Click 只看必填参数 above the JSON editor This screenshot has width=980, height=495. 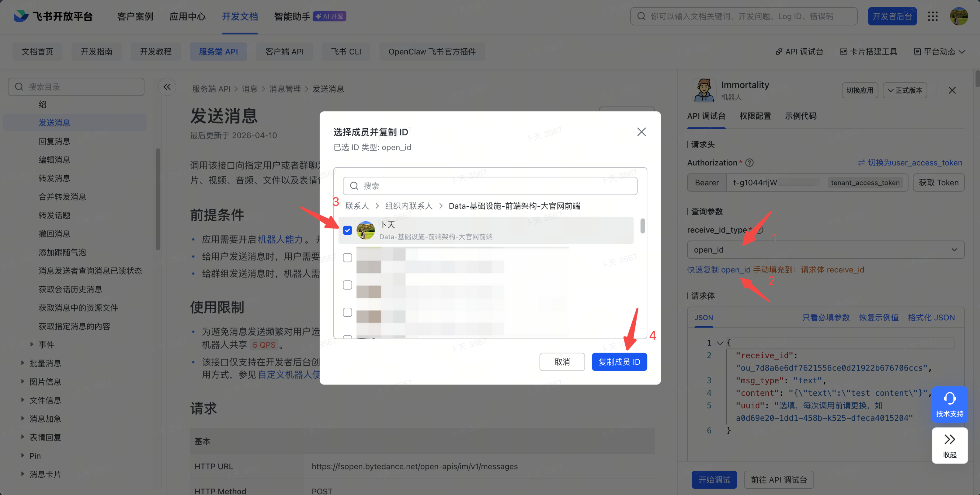[x=826, y=318]
